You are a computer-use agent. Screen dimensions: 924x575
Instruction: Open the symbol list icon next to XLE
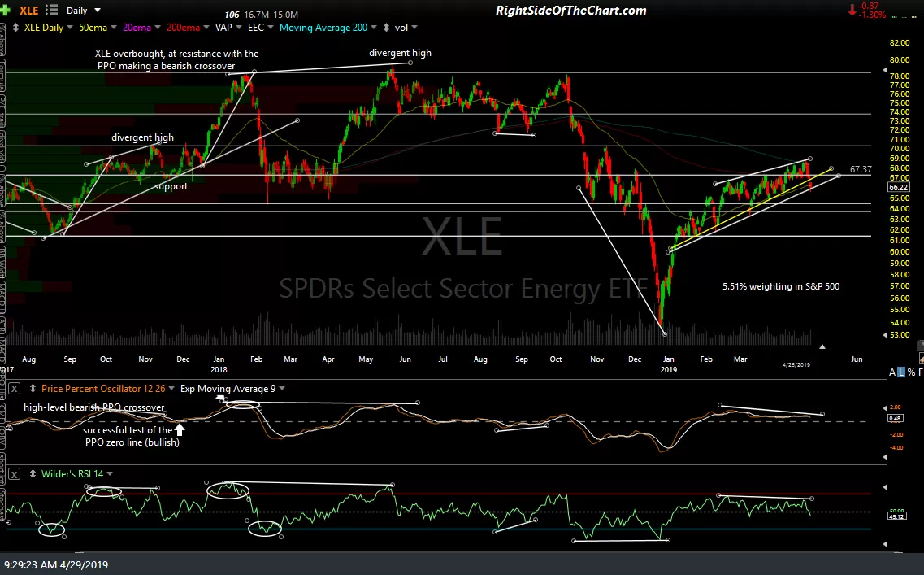[52, 10]
